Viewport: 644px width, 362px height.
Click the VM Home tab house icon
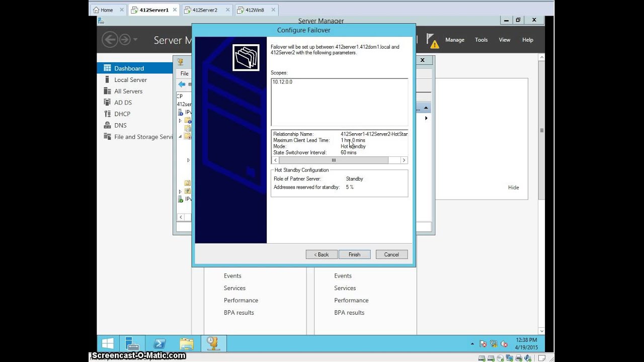point(96,10)
